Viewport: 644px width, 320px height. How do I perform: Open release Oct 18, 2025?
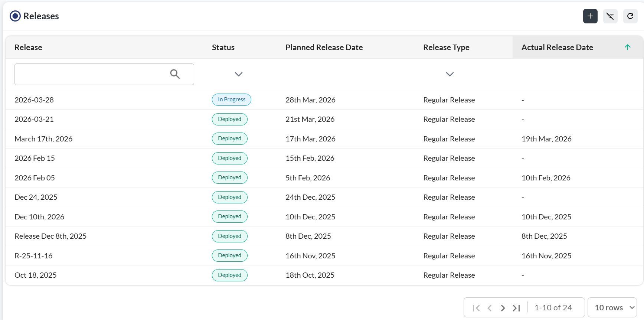36,275
